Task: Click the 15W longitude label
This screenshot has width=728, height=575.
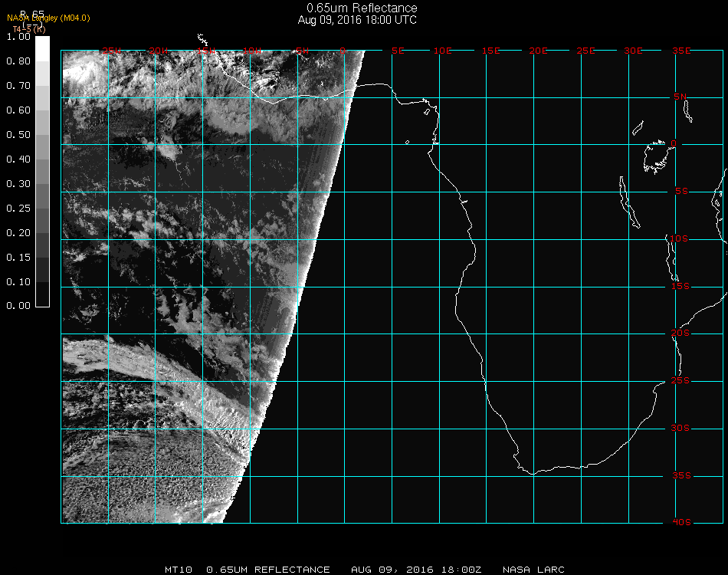Action: (x=205, y=51)
